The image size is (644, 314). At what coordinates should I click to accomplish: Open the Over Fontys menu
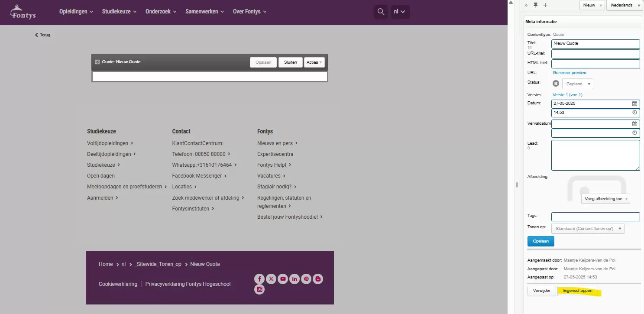(250, 12)
